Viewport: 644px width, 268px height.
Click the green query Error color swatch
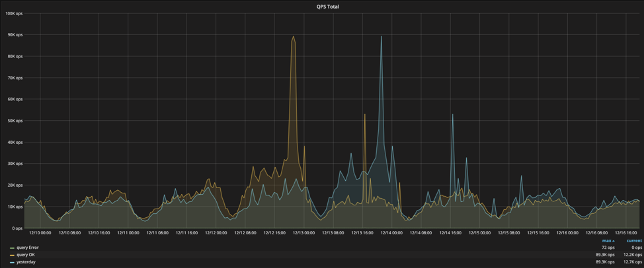12,248
